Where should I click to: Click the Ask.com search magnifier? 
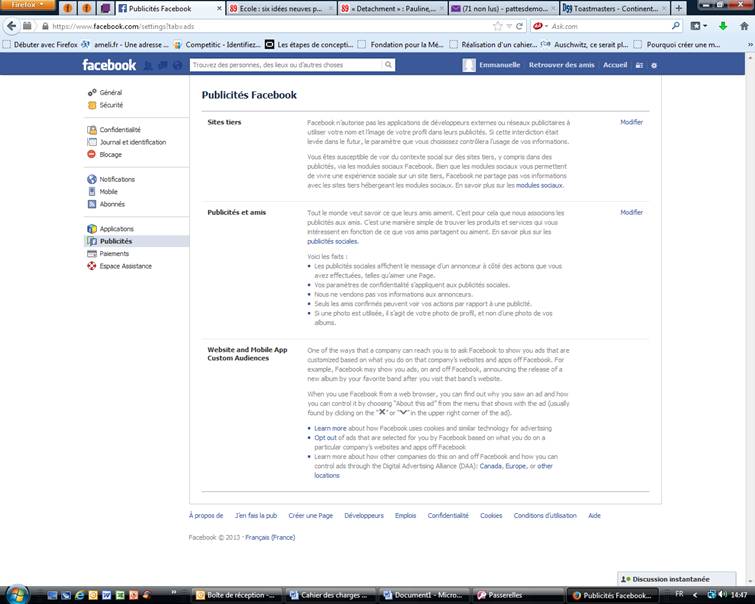[x=676, y=26]
